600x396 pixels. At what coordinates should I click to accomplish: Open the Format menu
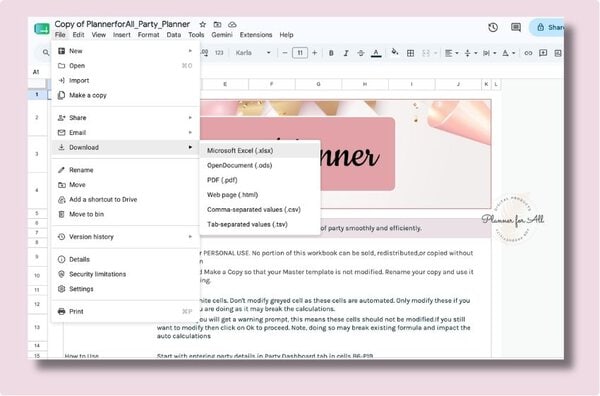point(148,35)
